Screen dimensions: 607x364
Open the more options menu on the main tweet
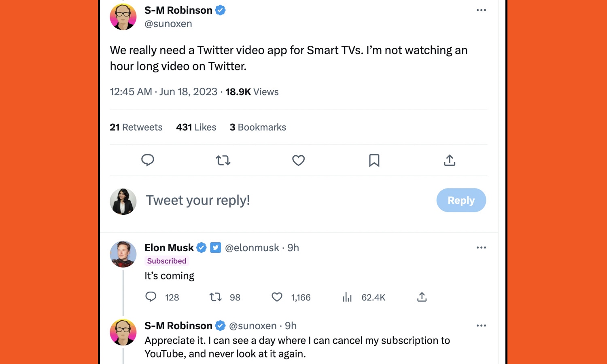coord(481,10)
